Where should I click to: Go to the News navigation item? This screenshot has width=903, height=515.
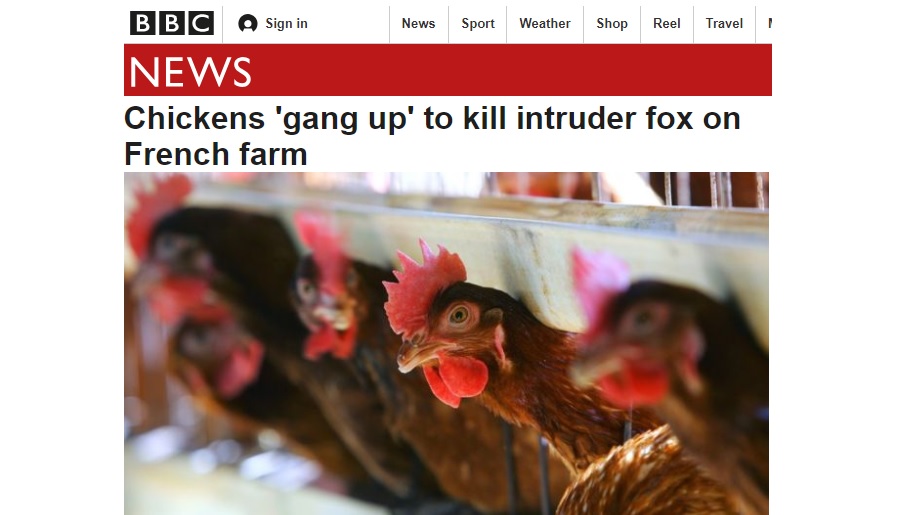click(418, 24)
